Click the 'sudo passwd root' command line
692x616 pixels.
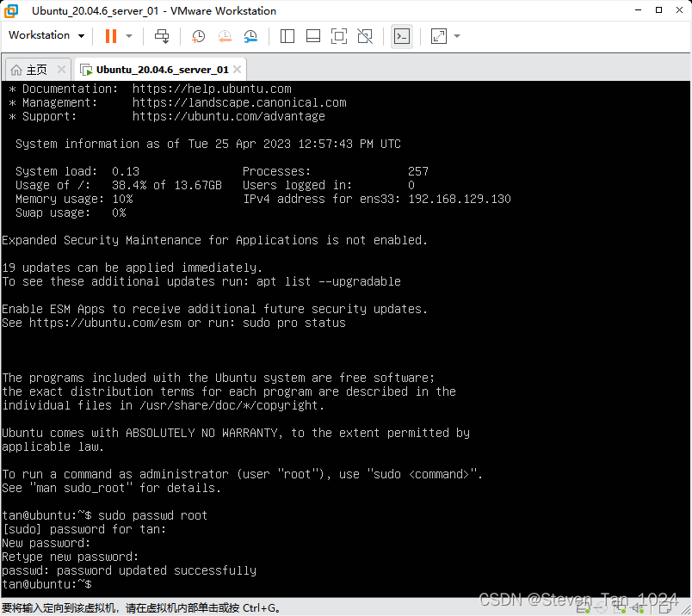[x=152, y=515]
